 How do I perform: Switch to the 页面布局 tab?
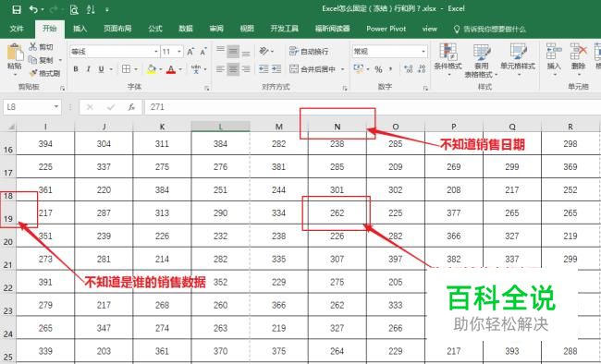pos(117,29)
